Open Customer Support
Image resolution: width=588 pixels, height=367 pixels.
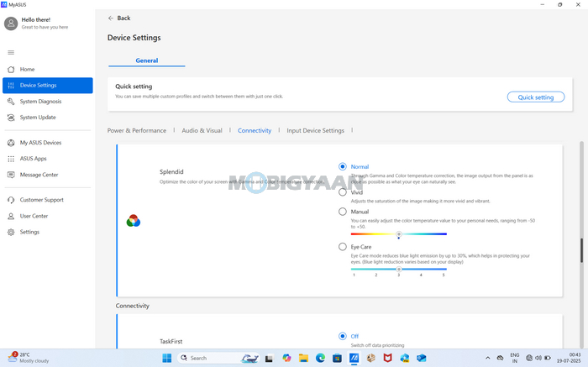48,200
